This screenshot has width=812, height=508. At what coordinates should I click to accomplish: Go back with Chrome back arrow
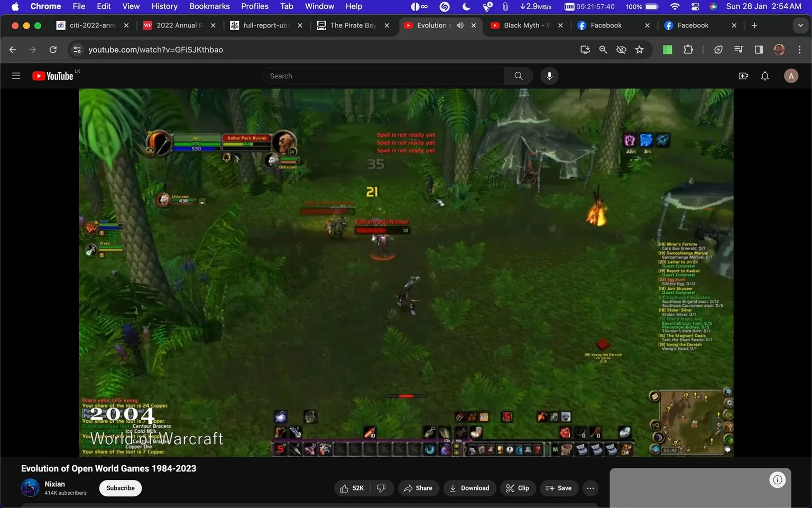coord(13,50)
